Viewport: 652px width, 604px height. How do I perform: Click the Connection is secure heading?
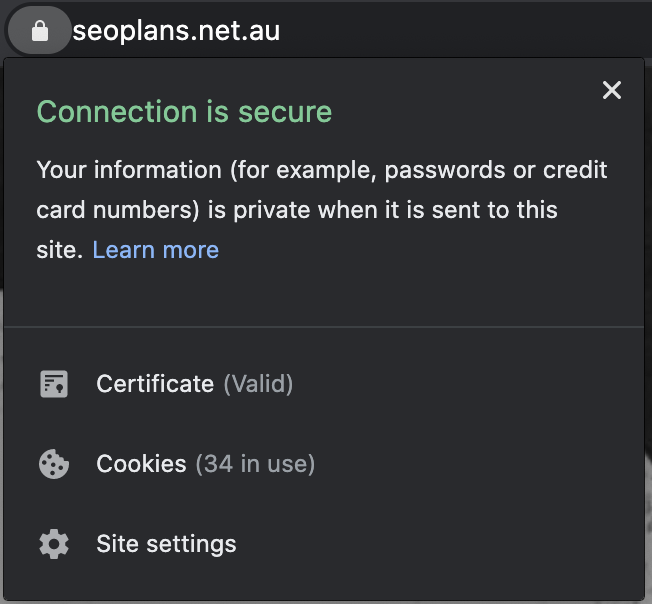(184, 111)
